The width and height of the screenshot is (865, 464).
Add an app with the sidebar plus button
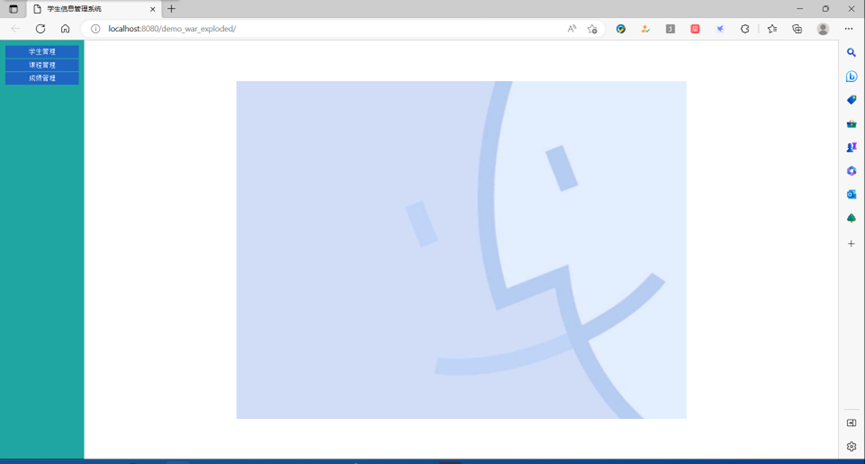click(x=851, y=244)
